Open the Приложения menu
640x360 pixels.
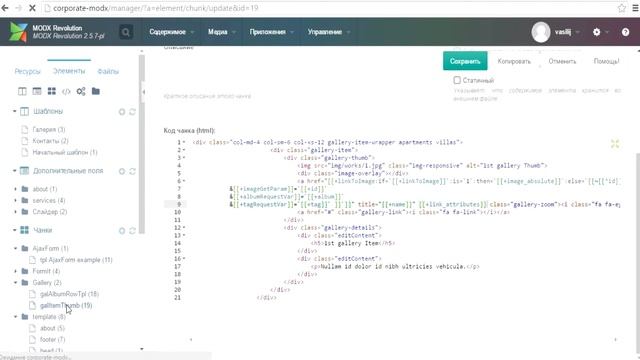[x=271, y=32]
